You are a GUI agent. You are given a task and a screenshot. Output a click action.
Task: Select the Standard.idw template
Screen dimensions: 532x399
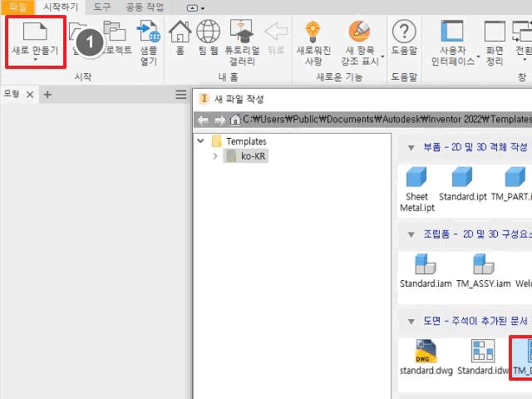(483, 357)
